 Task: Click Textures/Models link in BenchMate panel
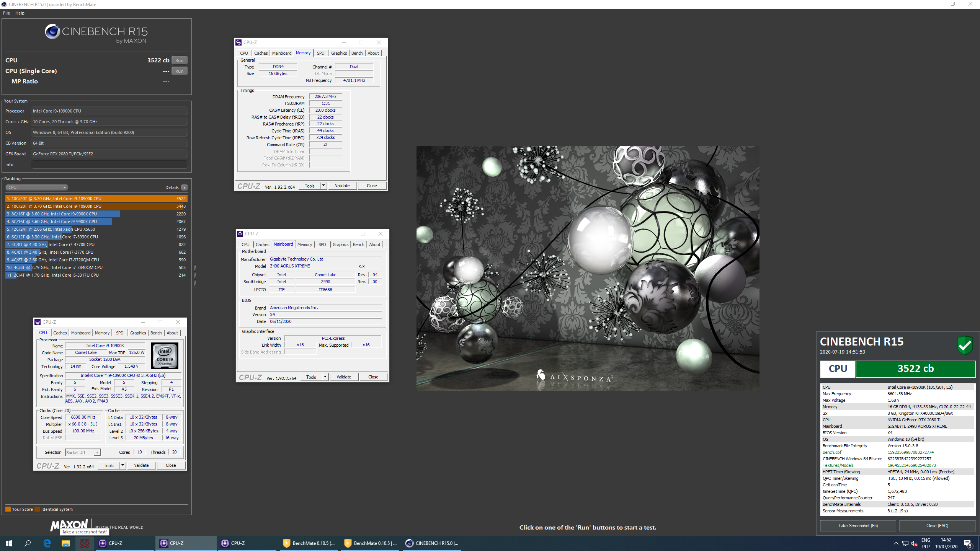coord(838,465)
